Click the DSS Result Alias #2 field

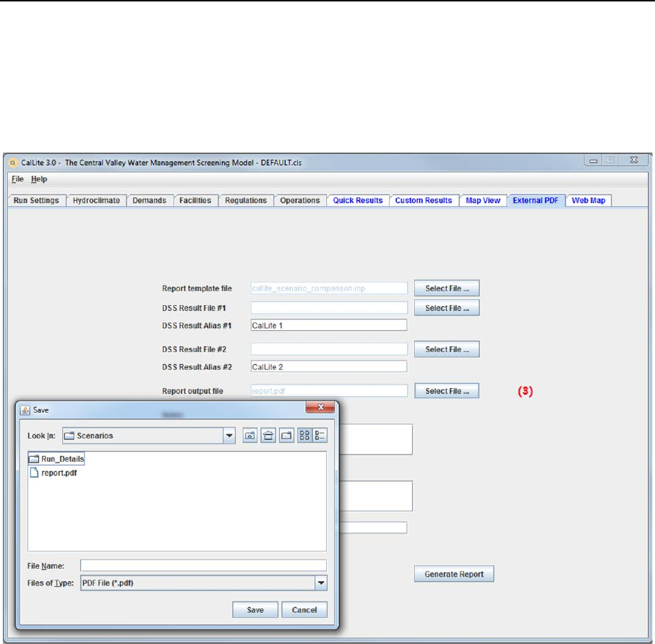click(x=329, y=366)
